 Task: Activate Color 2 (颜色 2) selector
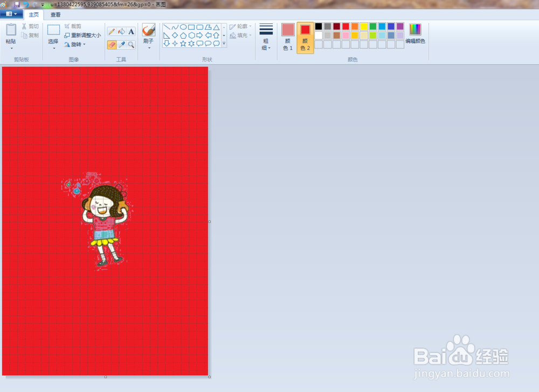[305, 37]
